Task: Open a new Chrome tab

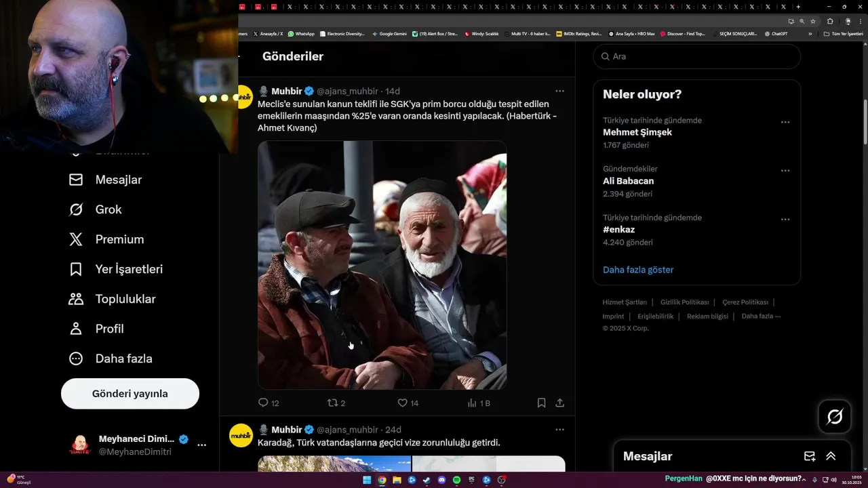Action: pos(798,7)
